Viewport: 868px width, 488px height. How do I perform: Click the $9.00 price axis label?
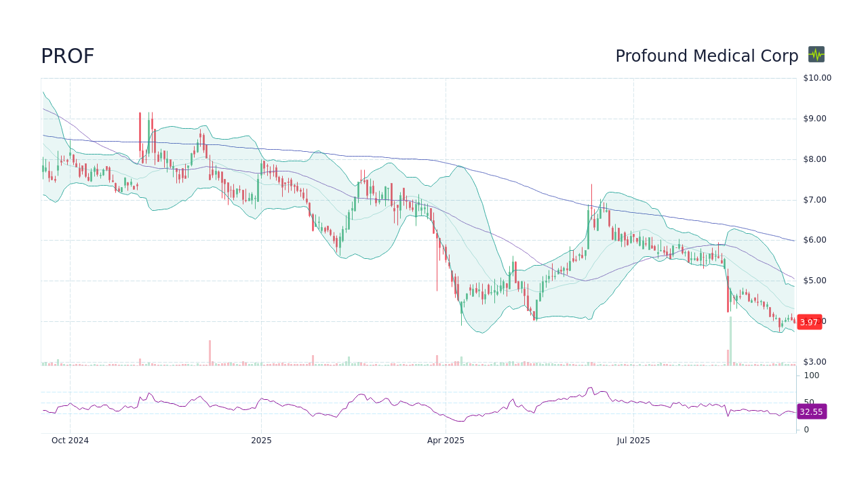click(815, 119)
